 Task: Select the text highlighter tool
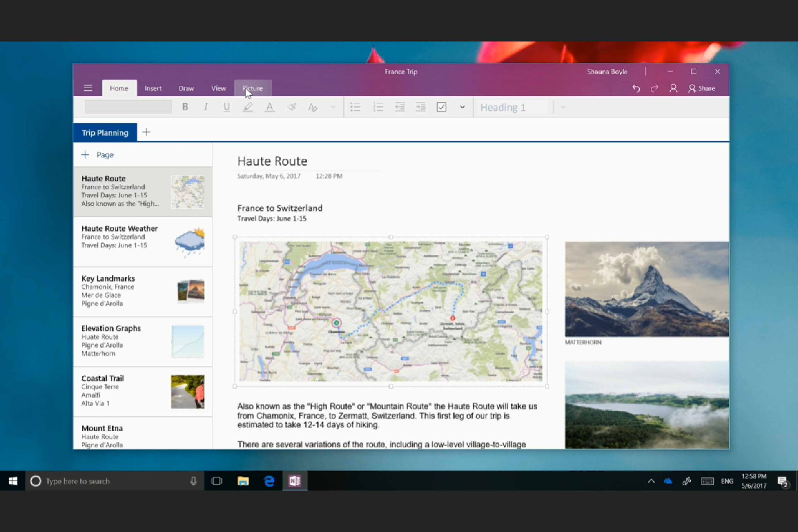248,107
